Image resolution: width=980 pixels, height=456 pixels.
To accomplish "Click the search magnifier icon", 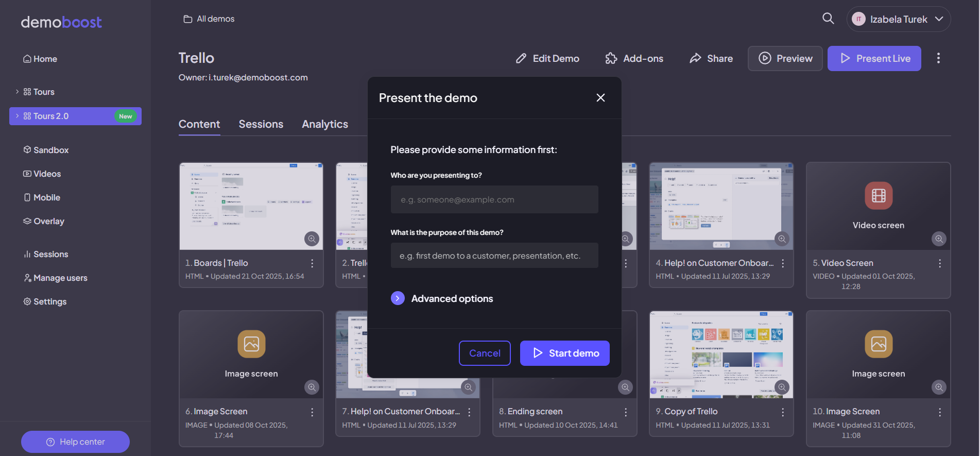I will (x=828, y=19).
